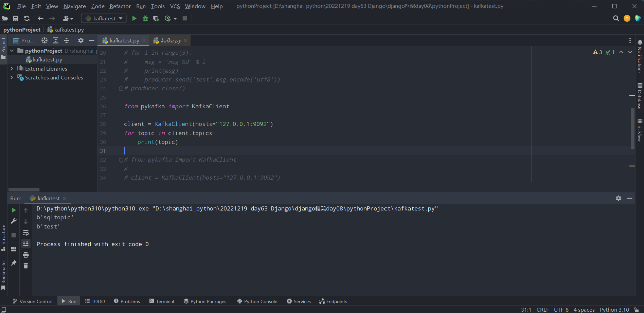Click Python 3.10 interpreter in status bar
644x313 pixels.
614,310
